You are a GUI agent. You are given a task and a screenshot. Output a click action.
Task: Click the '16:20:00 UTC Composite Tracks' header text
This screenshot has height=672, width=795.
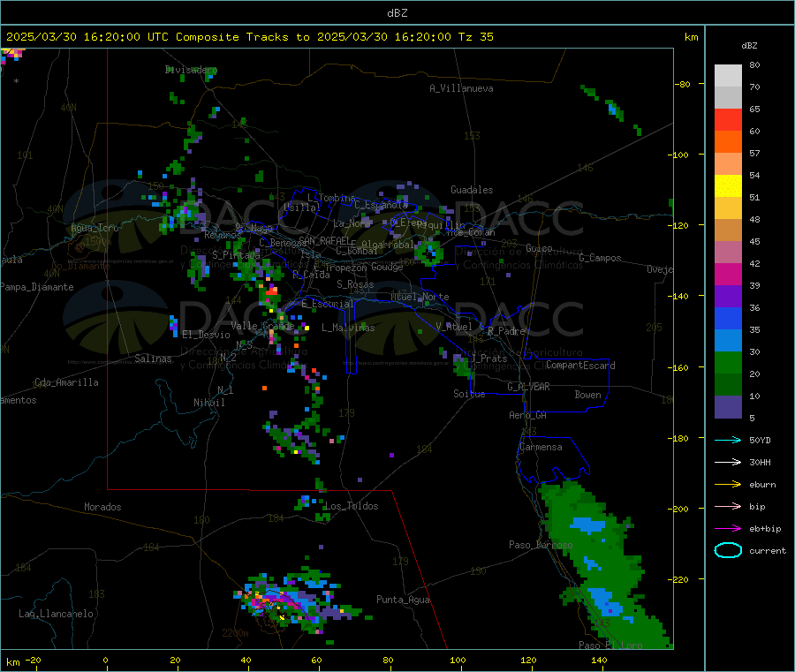click(x=185, y=37)
